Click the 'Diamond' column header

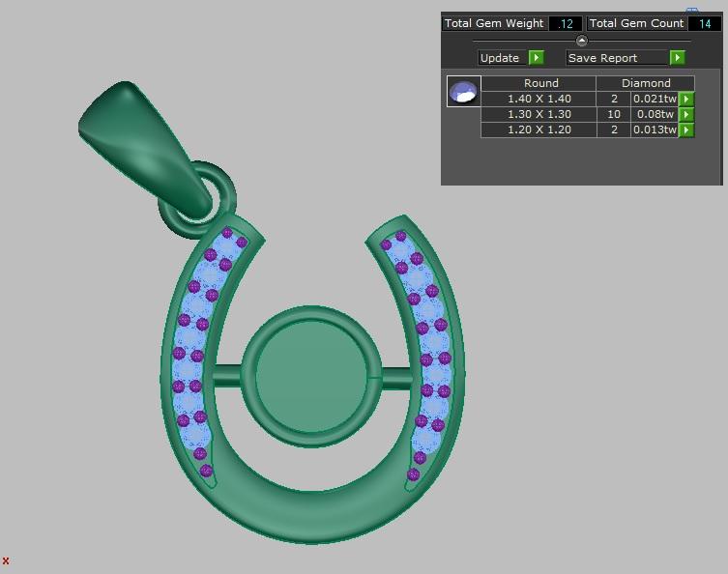646,83
